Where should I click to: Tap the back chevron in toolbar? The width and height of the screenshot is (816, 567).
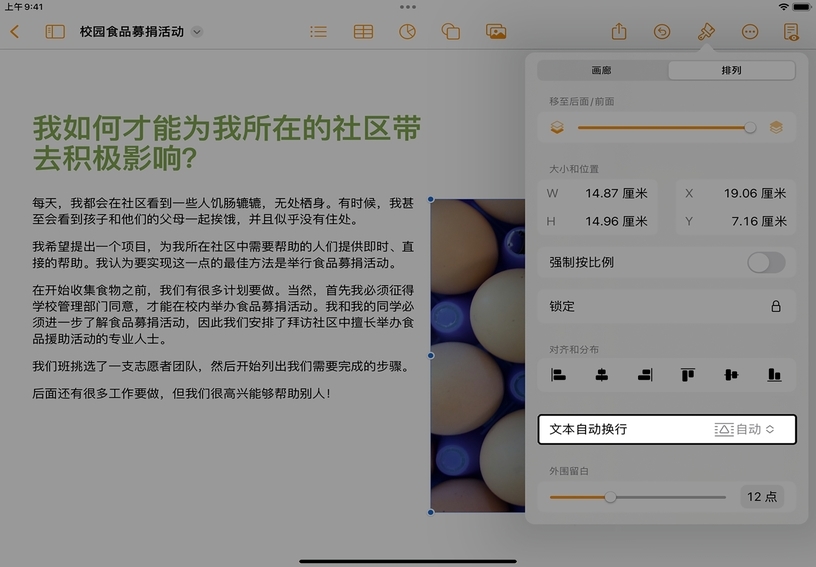click(14, 32)
